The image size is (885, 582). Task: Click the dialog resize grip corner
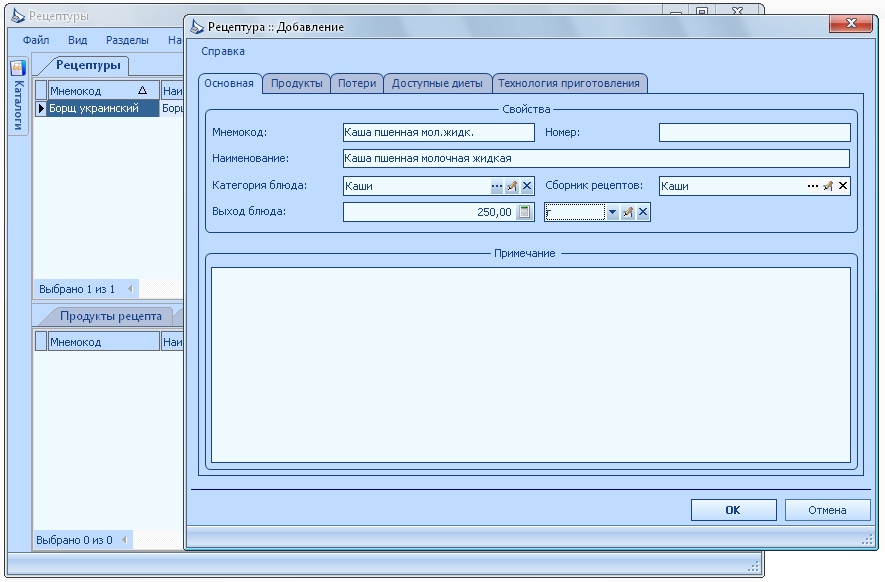coord(868,541)
